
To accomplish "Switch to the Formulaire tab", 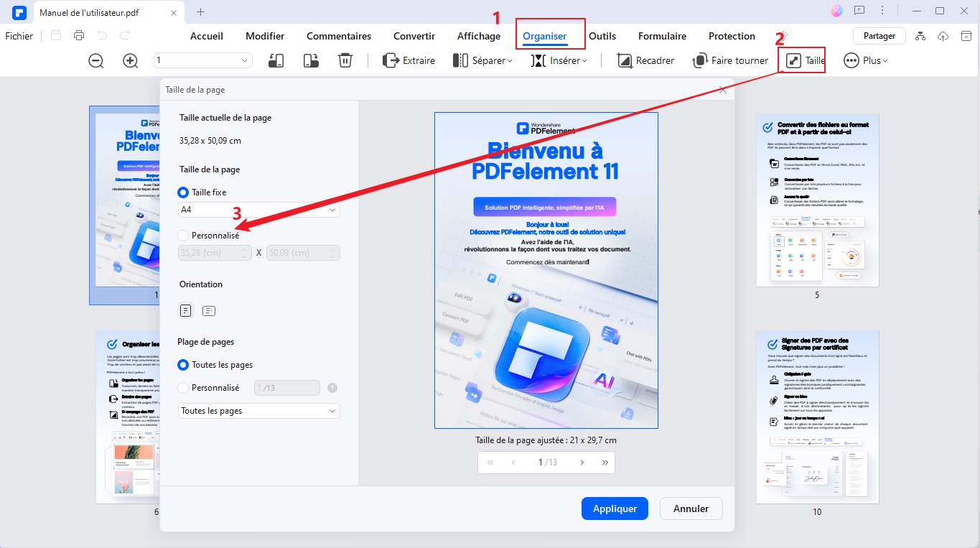I will [x=662, y=36].
